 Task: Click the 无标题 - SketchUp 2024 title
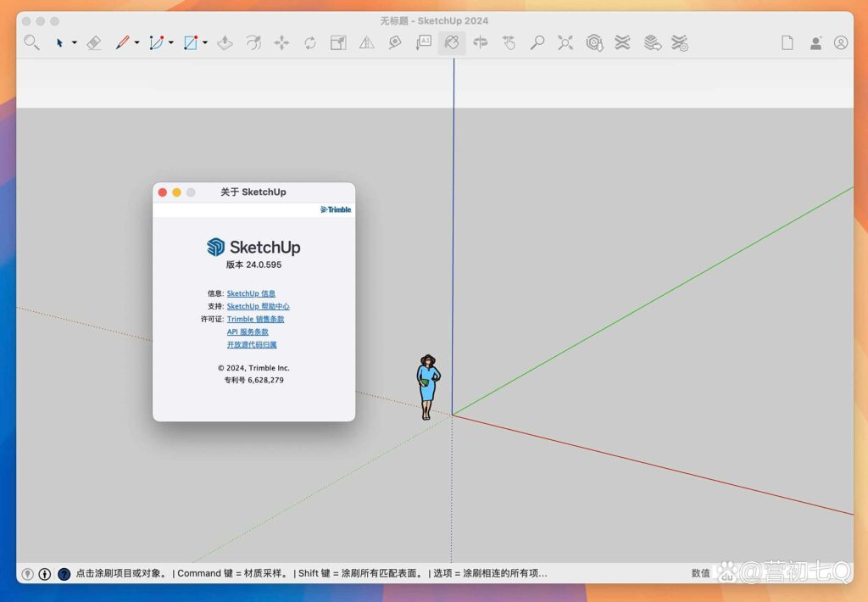[434, 21]
